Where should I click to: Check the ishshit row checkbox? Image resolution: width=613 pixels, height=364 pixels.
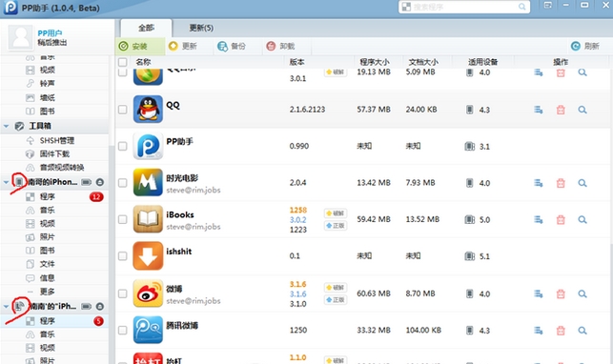point(122,256)
